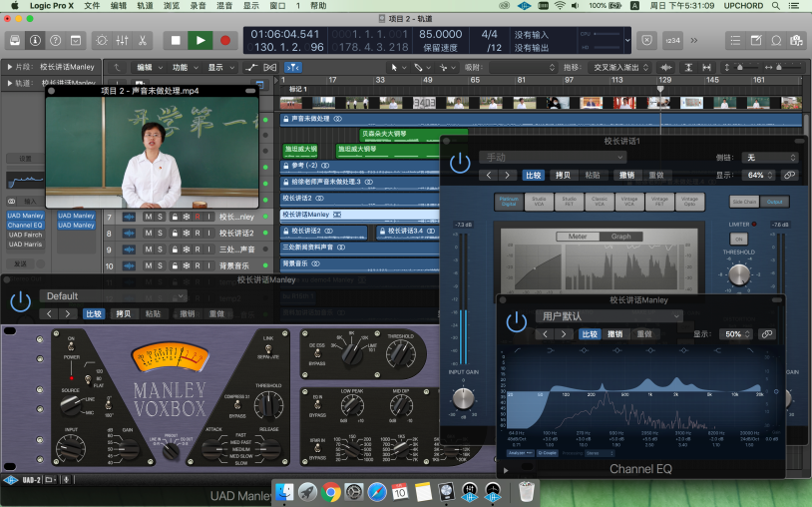Toggle the Inspector info icon
This screenshot has height=507, width=812.
point(35,40)
